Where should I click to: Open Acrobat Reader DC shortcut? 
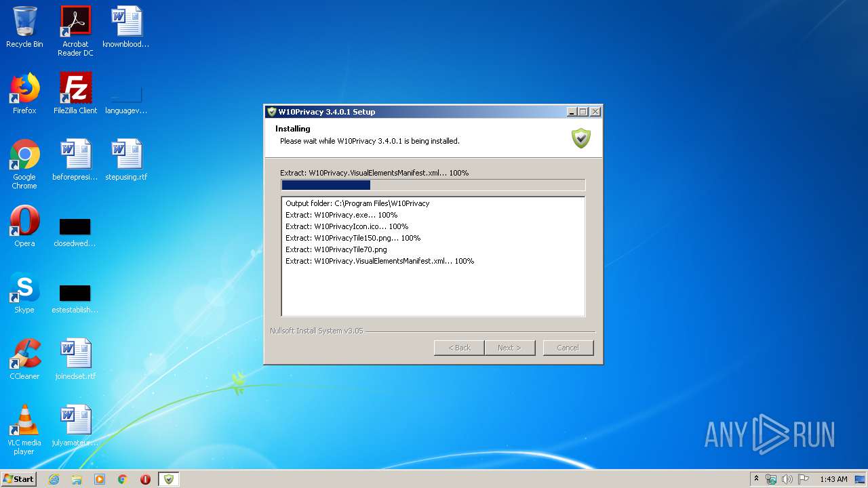click(x=75, y=30)
